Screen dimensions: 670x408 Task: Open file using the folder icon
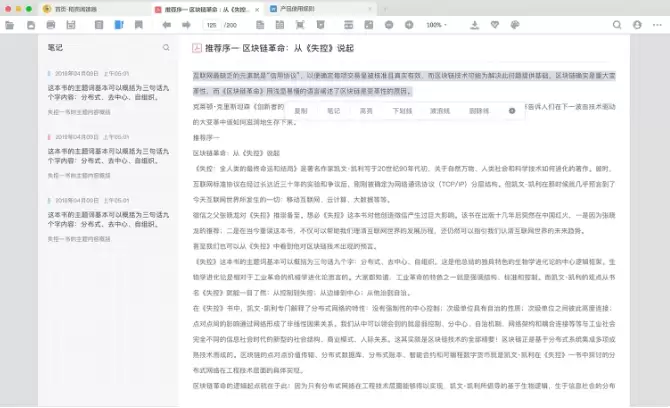[x=9, y=25]
